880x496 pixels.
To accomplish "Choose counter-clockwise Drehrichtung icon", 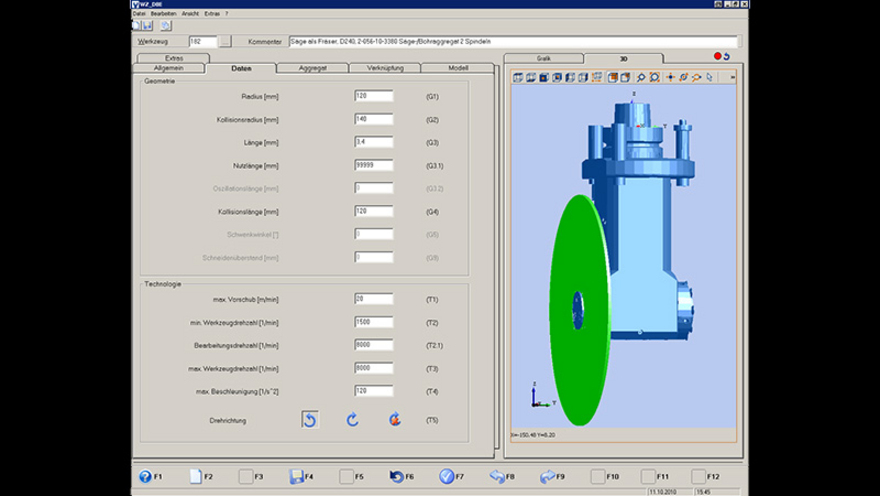I will coord(310,420).
